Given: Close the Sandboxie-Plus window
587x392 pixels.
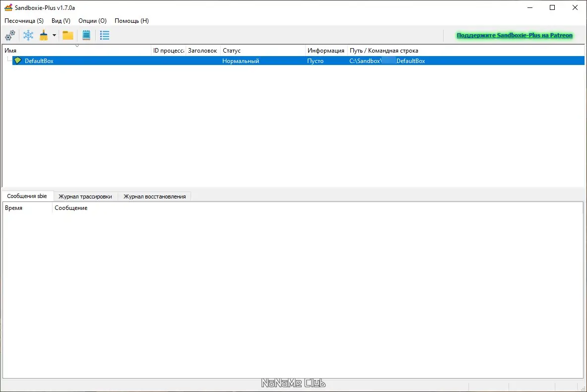Looking at the screenshot, I should [575, 7].
